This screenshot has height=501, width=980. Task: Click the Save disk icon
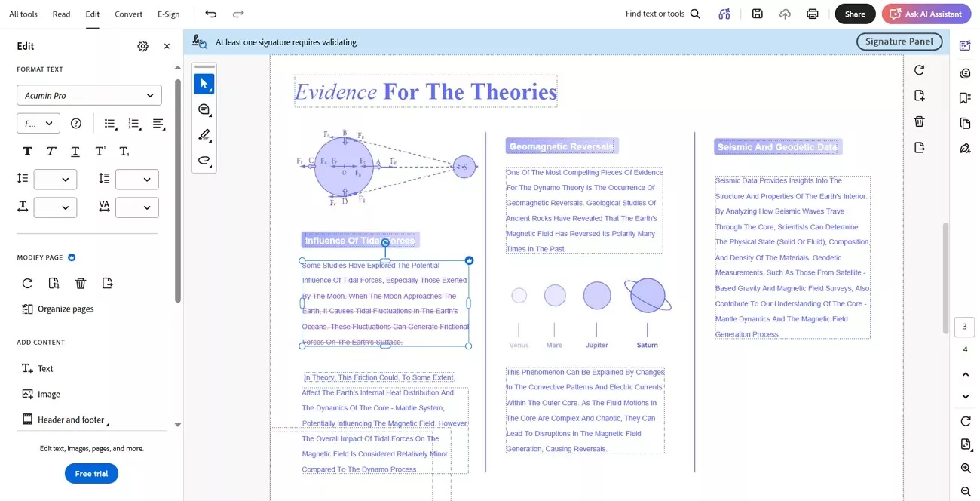tap(758, 14)
